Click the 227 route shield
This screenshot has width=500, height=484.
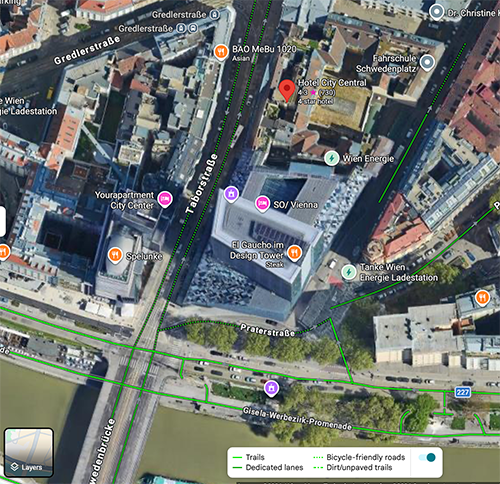463,392
